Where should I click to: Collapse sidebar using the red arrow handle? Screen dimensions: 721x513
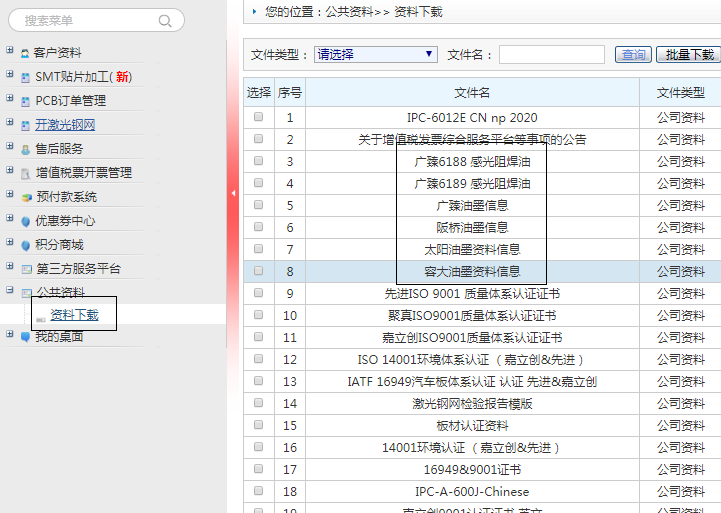point(234,193)
